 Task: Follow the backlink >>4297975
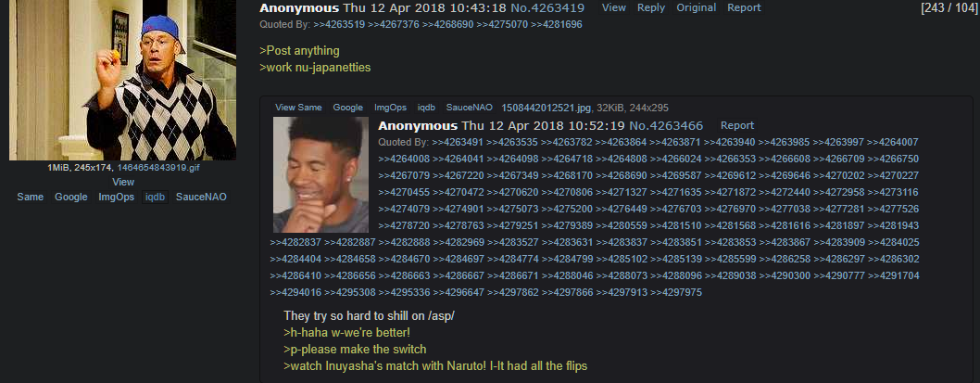676,292
